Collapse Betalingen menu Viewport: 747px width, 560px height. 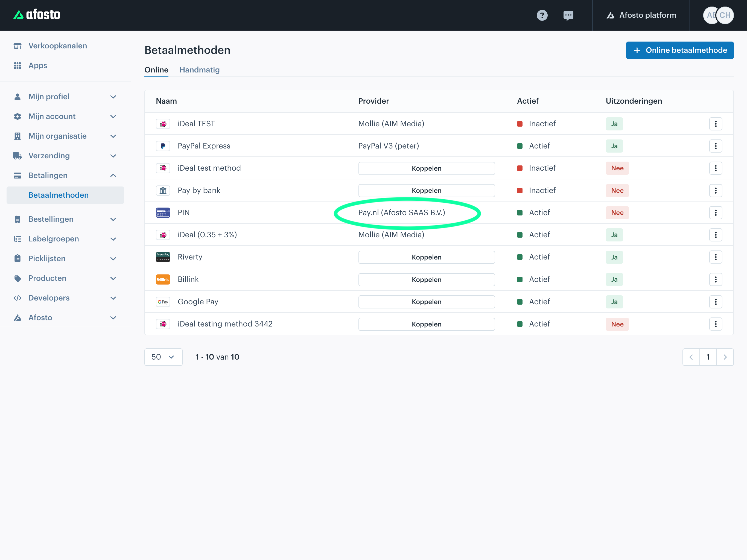tap(65, 175)
